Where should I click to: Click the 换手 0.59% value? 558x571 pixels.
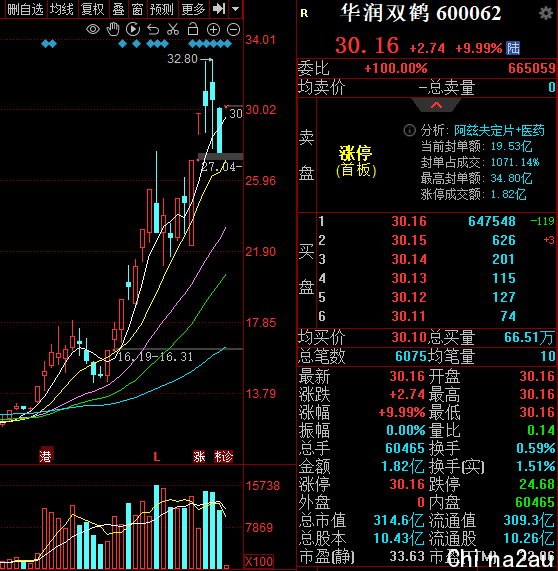[536, 448]
